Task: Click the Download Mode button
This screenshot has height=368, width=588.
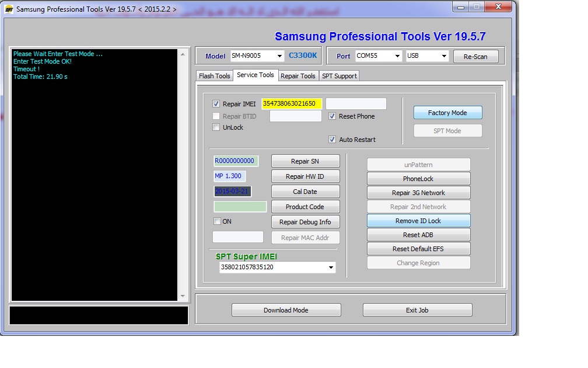Action: click(x=286, y=310)
